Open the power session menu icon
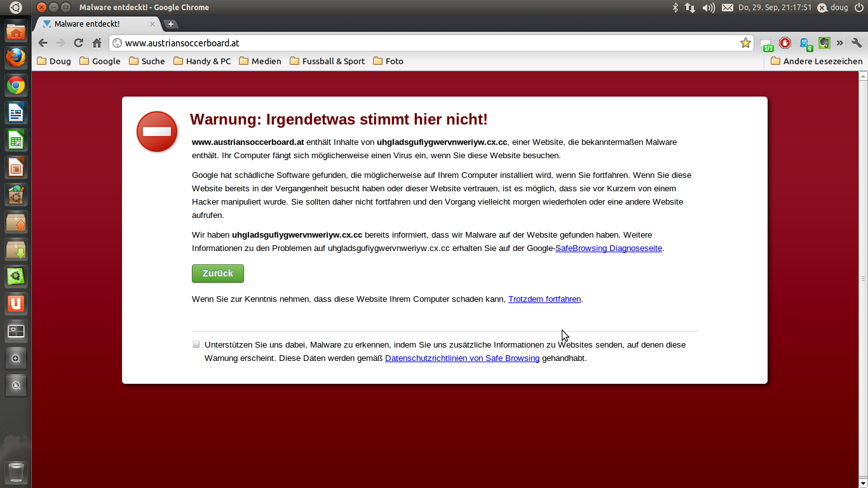This screenshot has width=868, height=488. click(x=859, y=8)
